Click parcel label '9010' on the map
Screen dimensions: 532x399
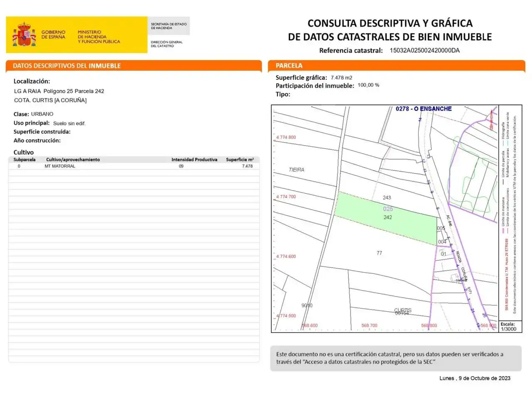point(307,305)
